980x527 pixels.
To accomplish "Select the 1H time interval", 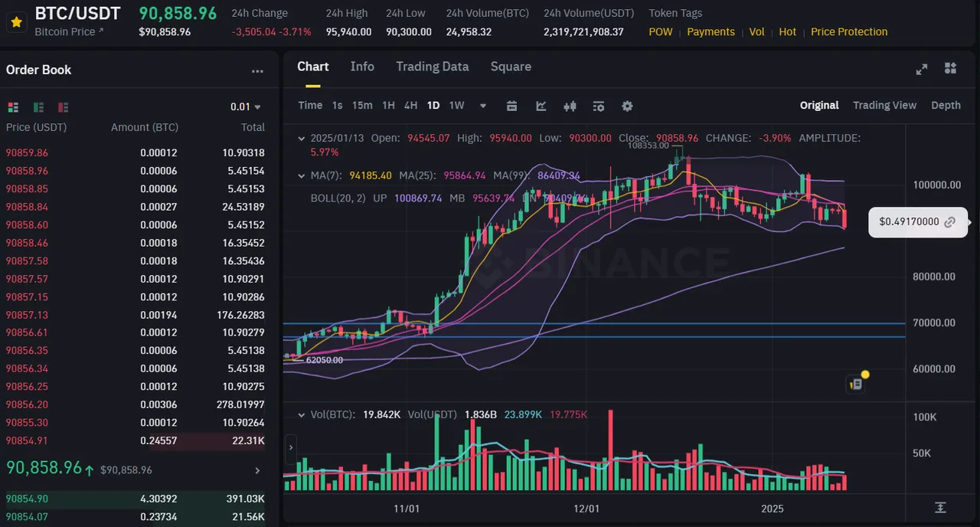I will pos(388,106).
